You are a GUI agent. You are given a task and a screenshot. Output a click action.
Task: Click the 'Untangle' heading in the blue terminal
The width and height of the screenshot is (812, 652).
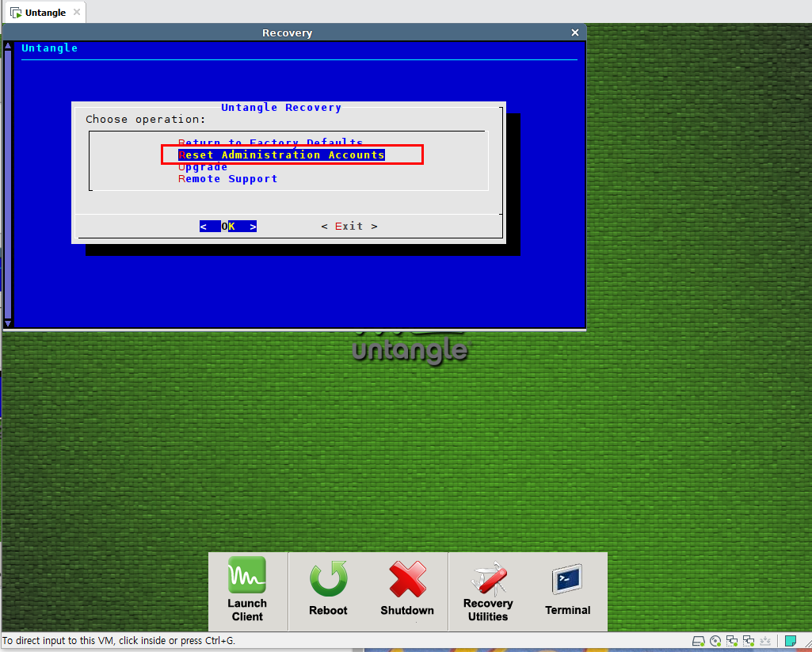[x=50, y=48]
